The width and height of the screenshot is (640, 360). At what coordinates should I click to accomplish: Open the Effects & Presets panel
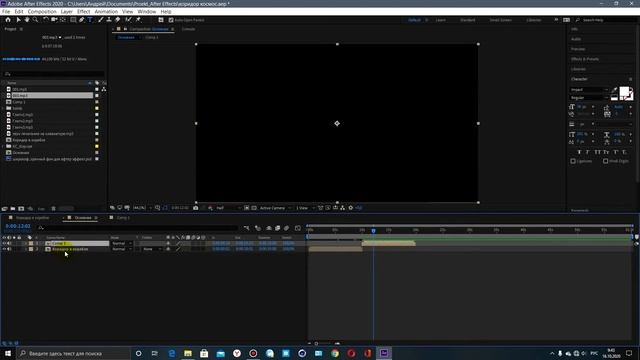585,59
